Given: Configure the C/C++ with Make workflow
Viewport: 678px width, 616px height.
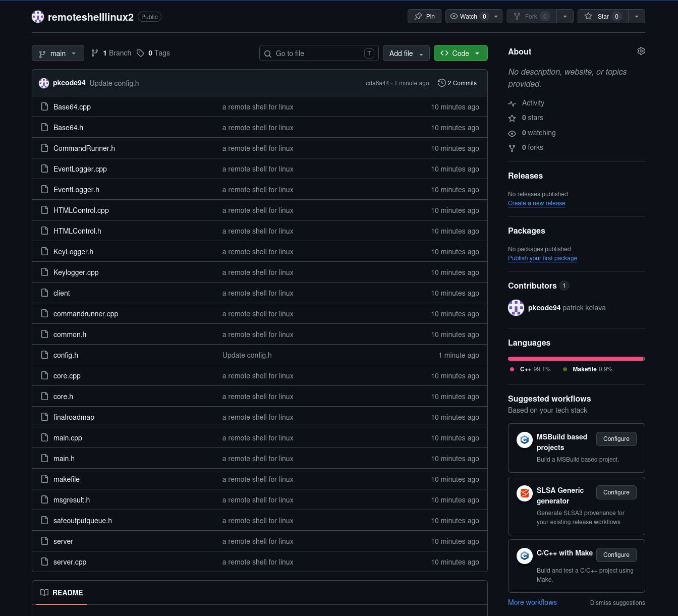Looking at the screenshot, I should click(616, 555).
